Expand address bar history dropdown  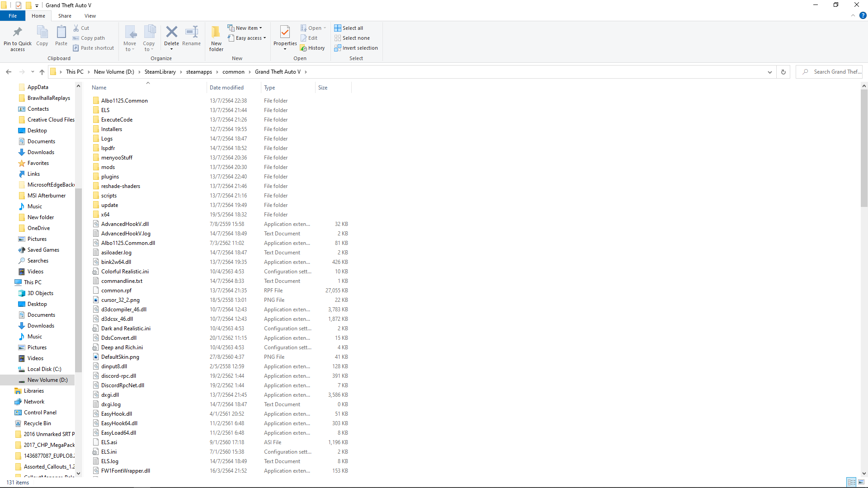(x=770, y=72)
